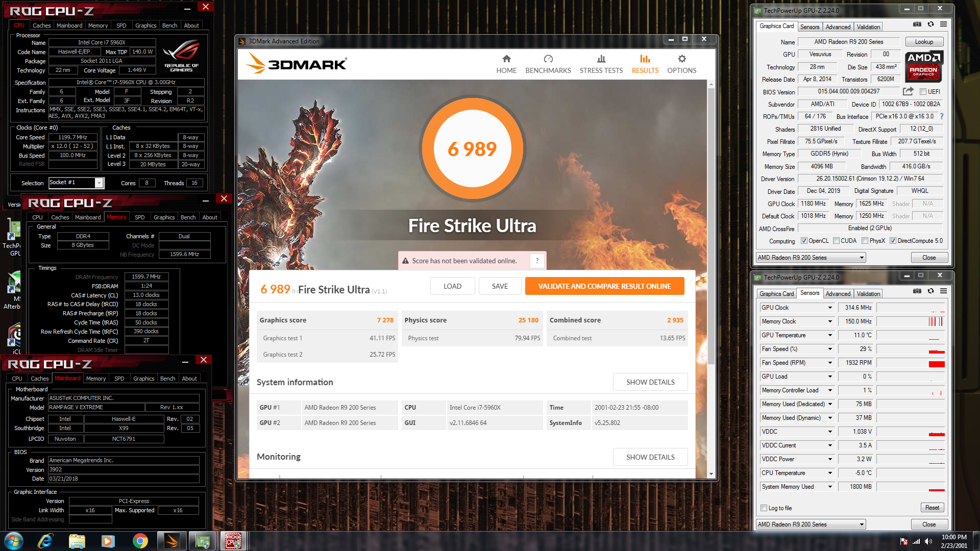
Task: Switch to Sensors tab in top GPU-Z window
Action: tap(810, 27)
